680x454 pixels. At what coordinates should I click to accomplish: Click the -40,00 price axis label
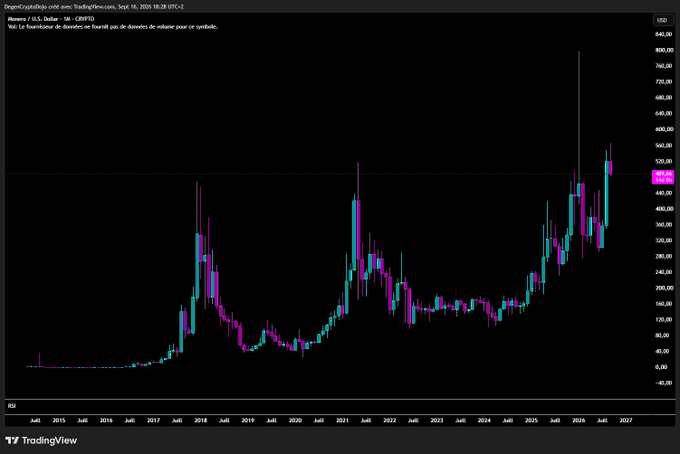click(x=664, y=383)
